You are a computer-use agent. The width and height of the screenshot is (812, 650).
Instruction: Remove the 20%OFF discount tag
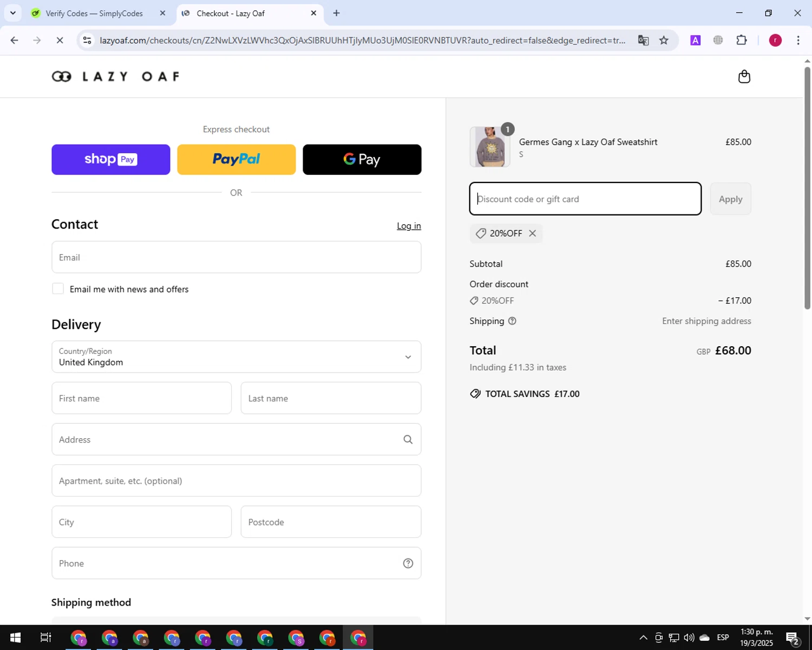point(533,233)
